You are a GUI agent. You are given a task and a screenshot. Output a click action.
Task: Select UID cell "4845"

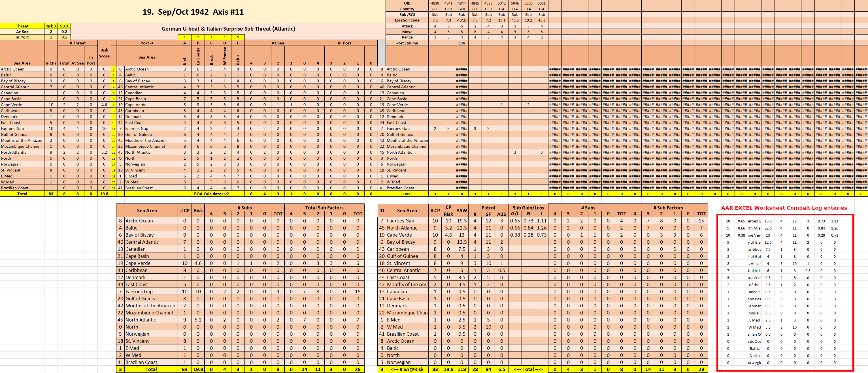[475, 3]
